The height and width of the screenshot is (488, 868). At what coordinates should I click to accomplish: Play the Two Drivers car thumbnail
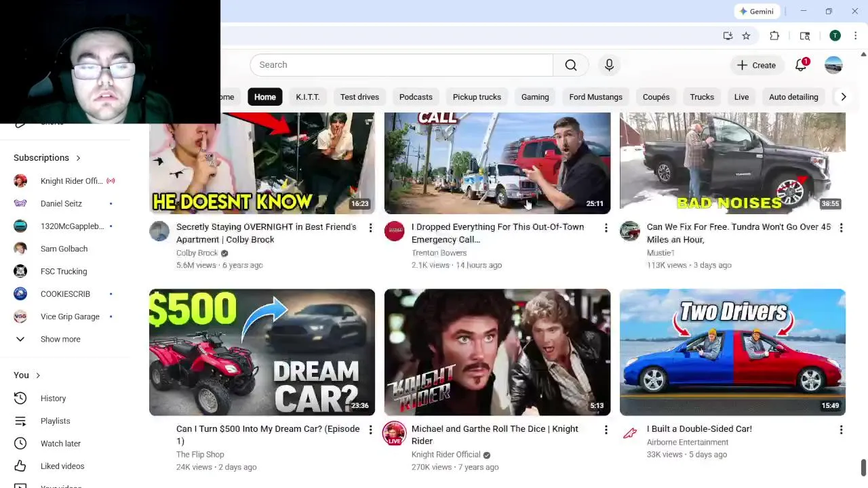732,352
